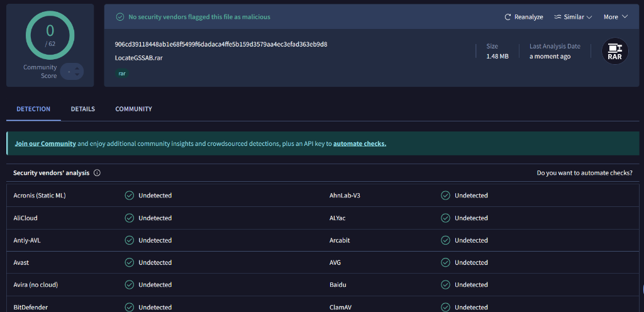Click the Security vendors' analysis heading

[52, 173]
